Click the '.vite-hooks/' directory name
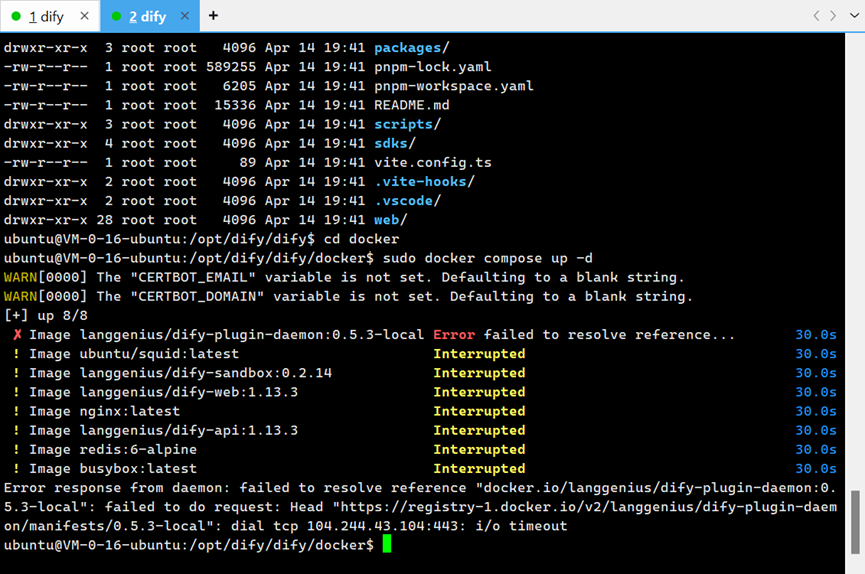The width and height of the screenshot is (865, 574). pyautogui.click(x=424, y=182)
